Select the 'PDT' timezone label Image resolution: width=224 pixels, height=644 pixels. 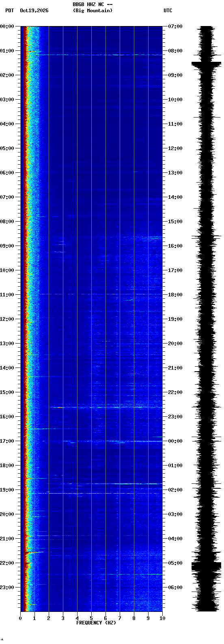pos(9,11)
